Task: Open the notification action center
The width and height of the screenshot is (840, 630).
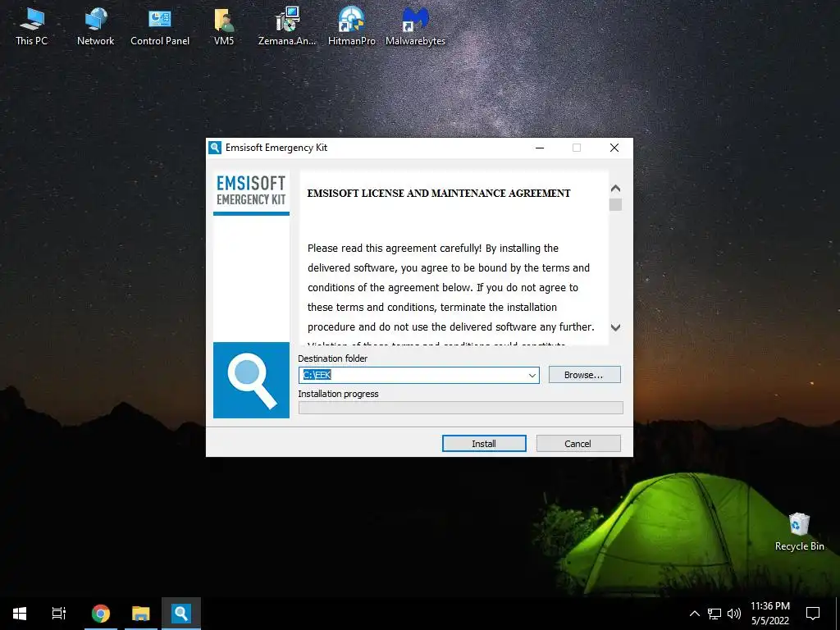Action: pyautogui.click(x=813, y=614)
